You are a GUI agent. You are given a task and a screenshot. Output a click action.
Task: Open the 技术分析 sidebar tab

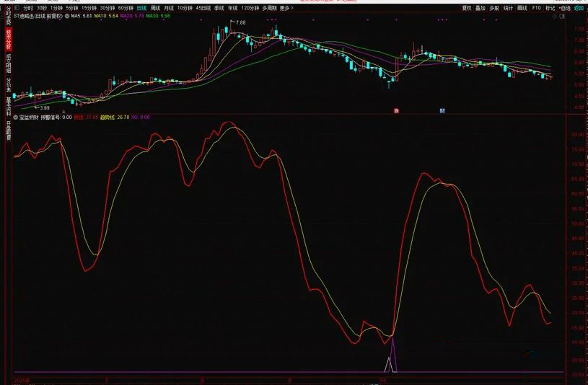point(8,40)
